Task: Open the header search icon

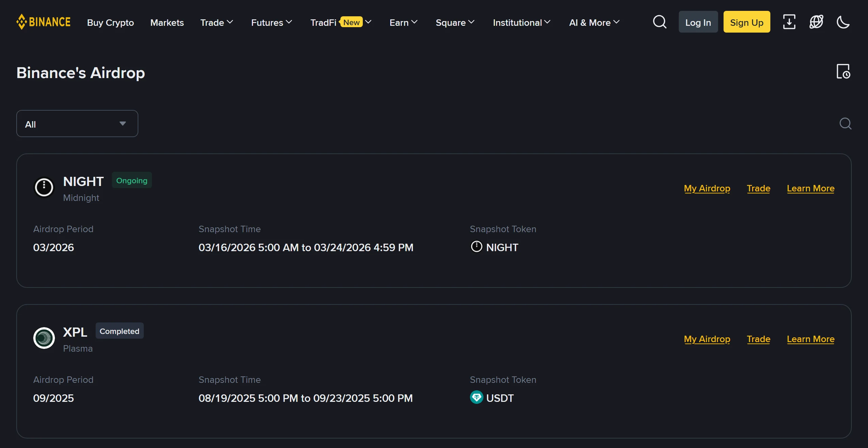Action: (x=659, y=22)
